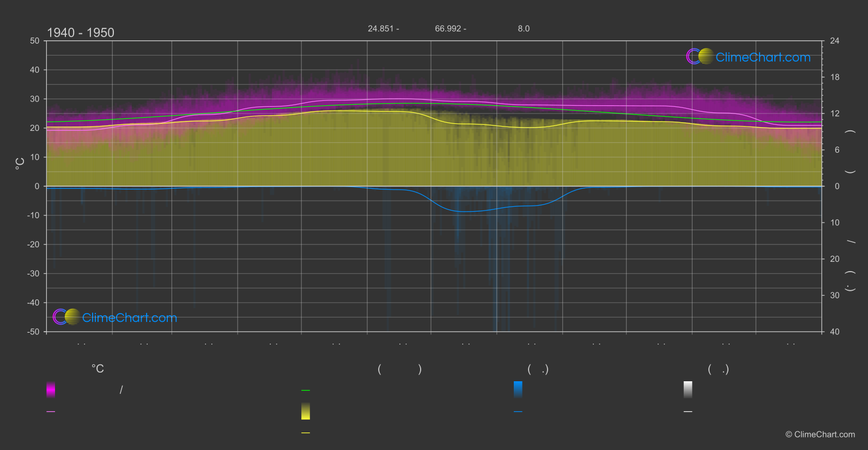Image resolution: width=868 pixels, height=450 pixels.
Task: Click the magenta line legend marker
Action: pyautogui.click(x=51, y=412)
